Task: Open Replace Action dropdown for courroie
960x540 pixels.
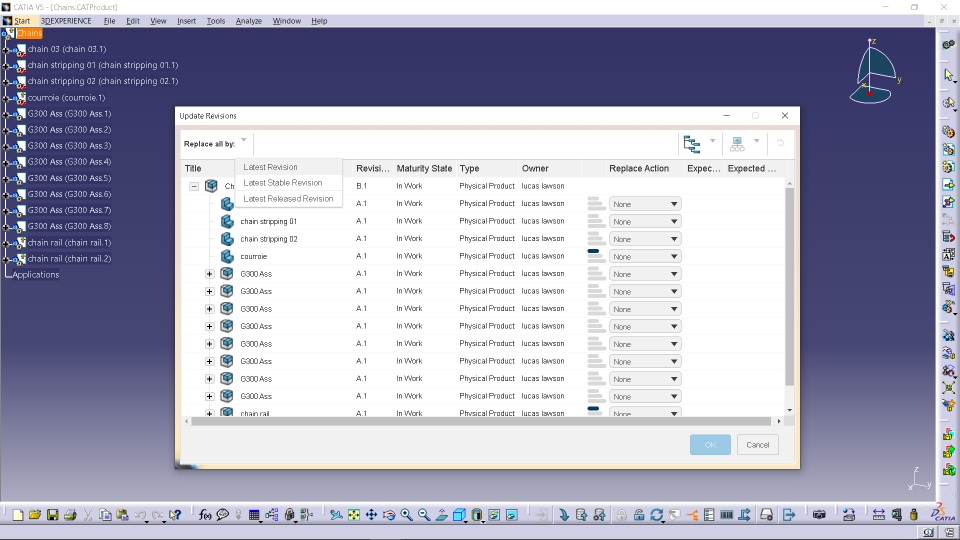Action: [645, 257]
